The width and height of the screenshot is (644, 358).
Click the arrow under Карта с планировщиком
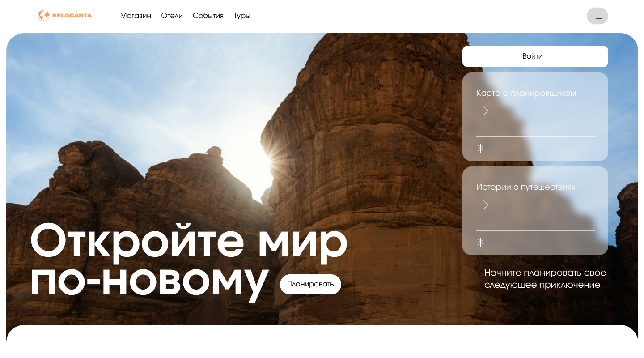click(483, 111)
